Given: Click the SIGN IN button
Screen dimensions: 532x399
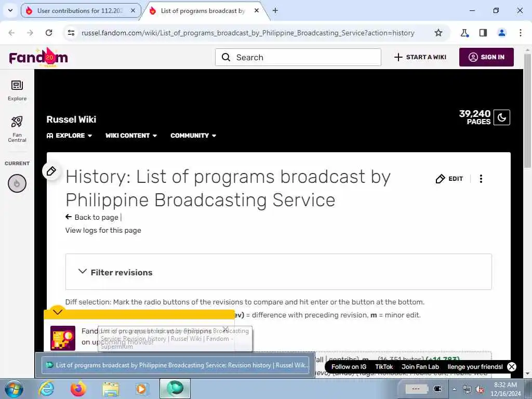Looking at the screenshot, I should point(486,57).
